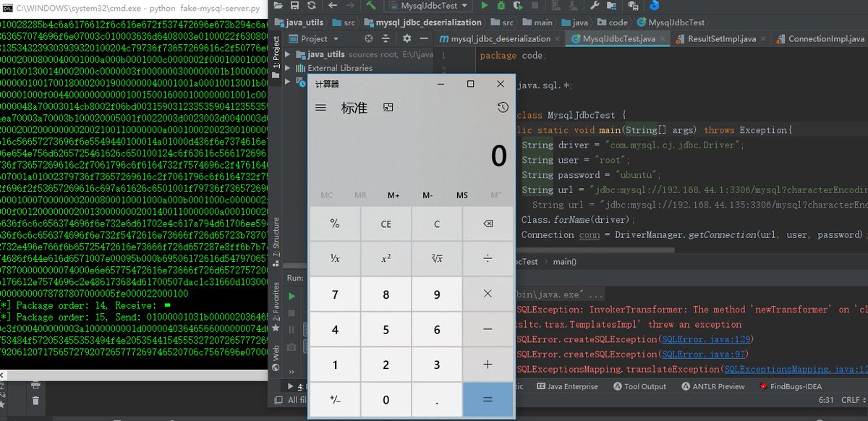Open Java Enterprise tool window
Screen dimensions: 868x421
[566, 386]
